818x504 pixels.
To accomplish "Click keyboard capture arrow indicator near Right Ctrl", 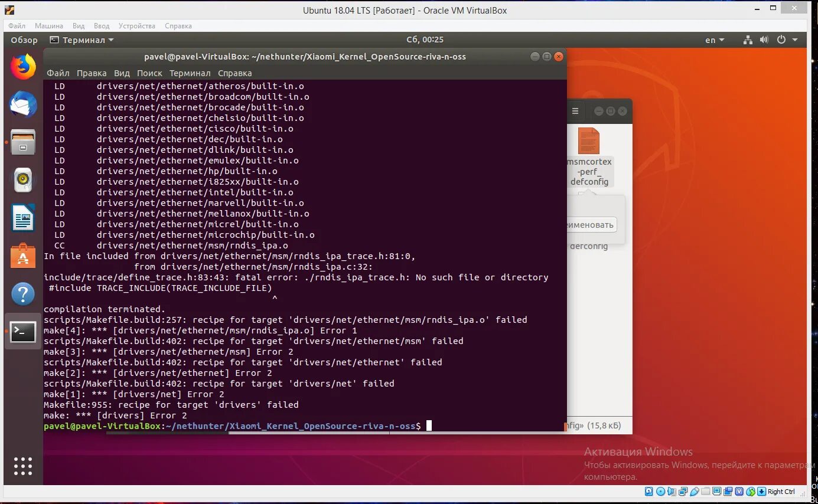I will (761, 492).
